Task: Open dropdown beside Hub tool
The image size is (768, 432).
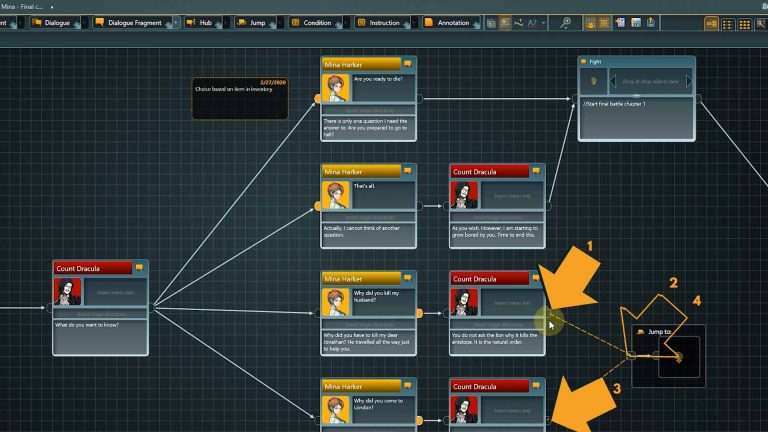Action: pos(226,23)
